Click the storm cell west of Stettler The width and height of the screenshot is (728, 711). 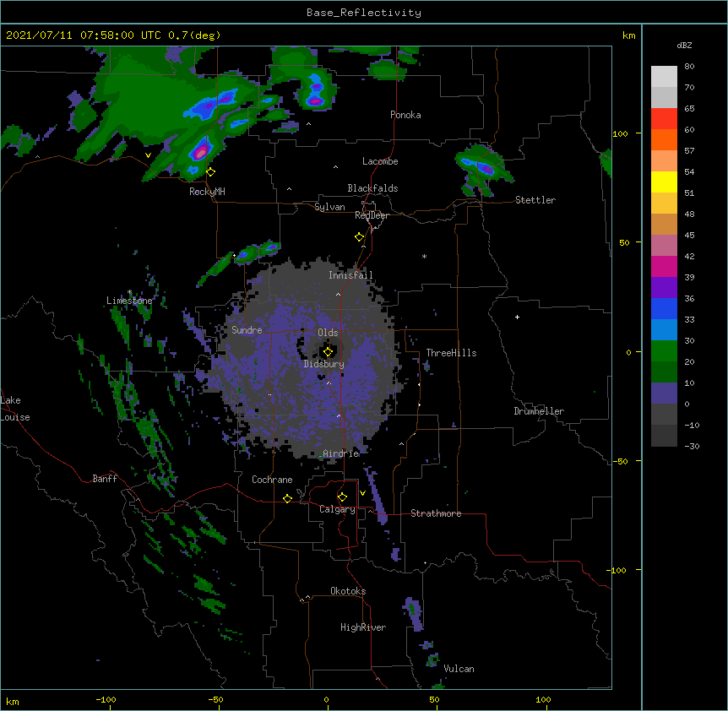[483, 169]
